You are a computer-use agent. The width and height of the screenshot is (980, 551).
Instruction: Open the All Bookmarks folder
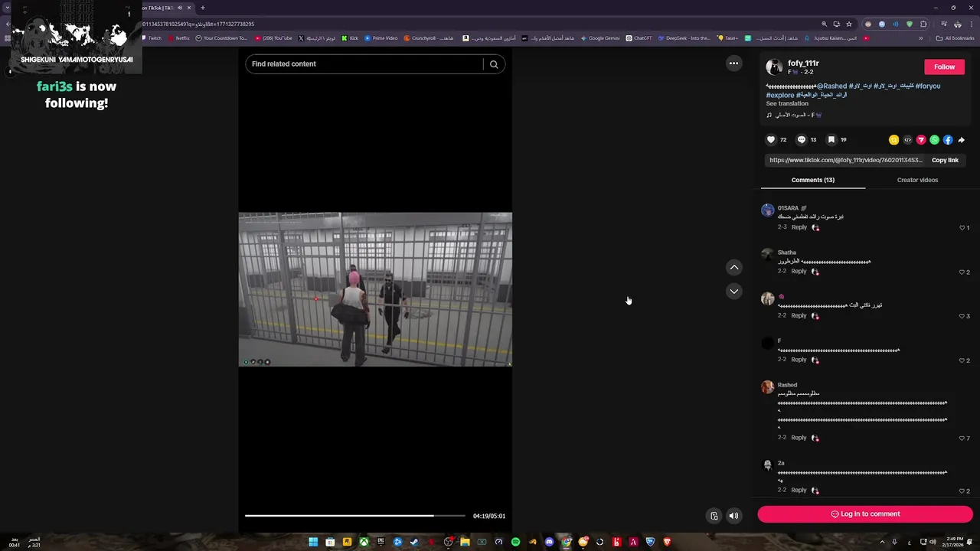pyautogui.click(x=955, y=38)
